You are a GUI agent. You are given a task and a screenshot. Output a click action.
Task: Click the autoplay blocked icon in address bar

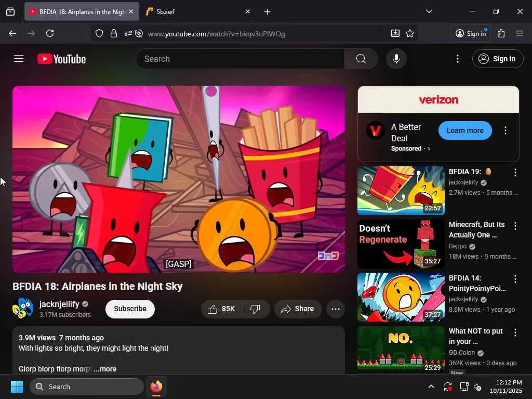138,33
